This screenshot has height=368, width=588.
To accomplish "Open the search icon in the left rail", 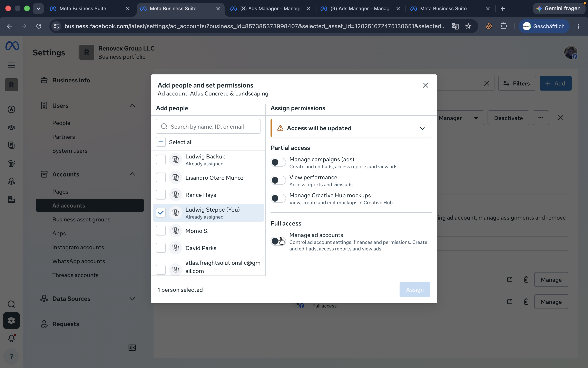I will [x=11, y=304].
